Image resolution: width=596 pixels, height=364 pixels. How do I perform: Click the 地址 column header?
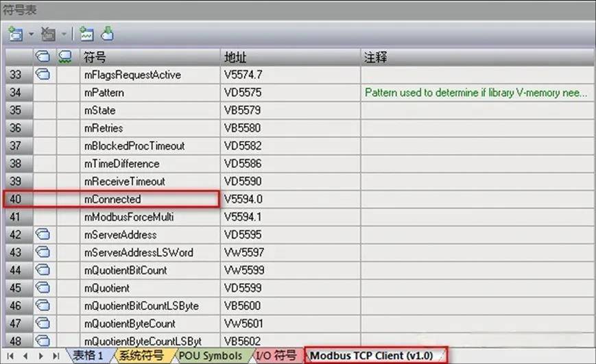(290, 57)
